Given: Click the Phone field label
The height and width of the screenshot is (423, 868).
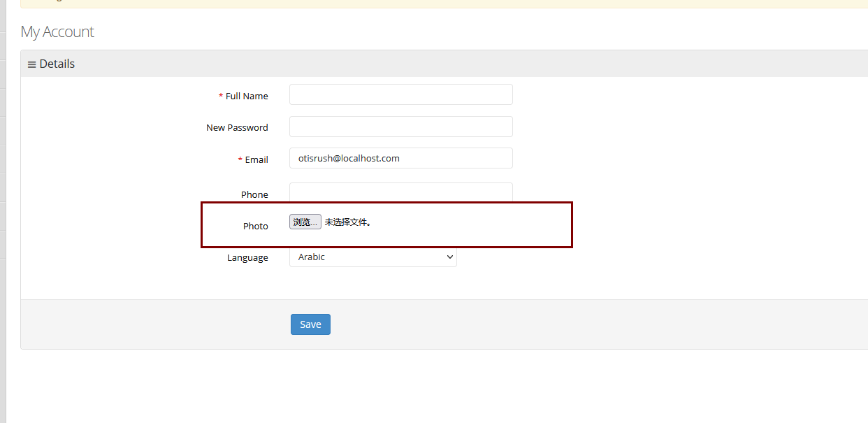Looking at the screenshot, I should tap(254, 194).
